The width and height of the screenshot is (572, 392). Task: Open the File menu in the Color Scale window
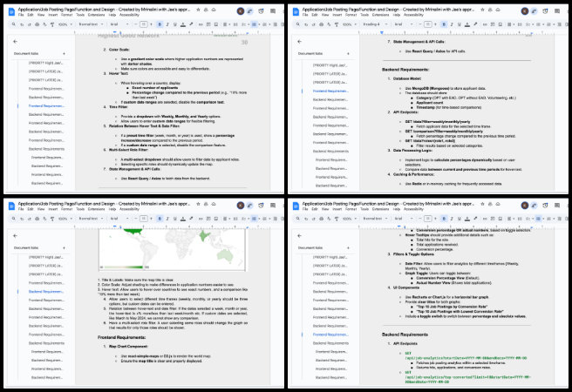pos(21,15)
